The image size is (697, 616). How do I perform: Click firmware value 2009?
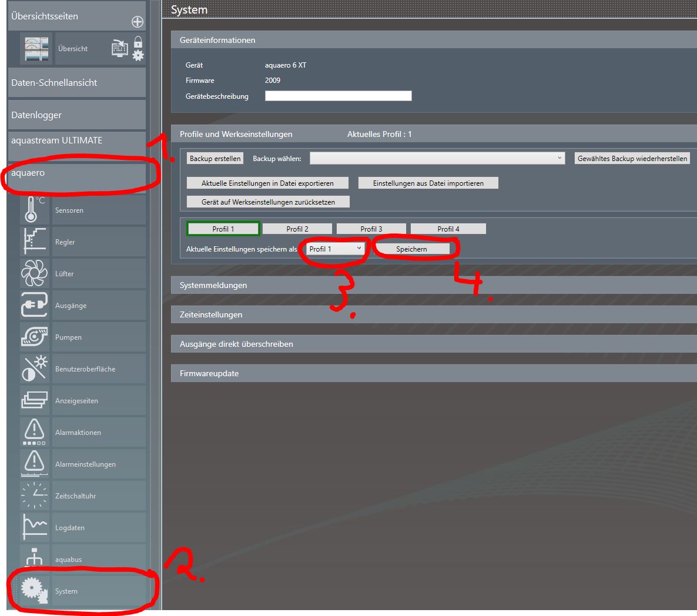coord(273,81)
